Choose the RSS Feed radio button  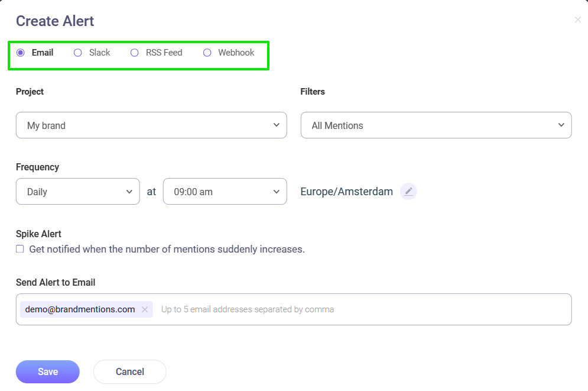(x=134, y=53)
